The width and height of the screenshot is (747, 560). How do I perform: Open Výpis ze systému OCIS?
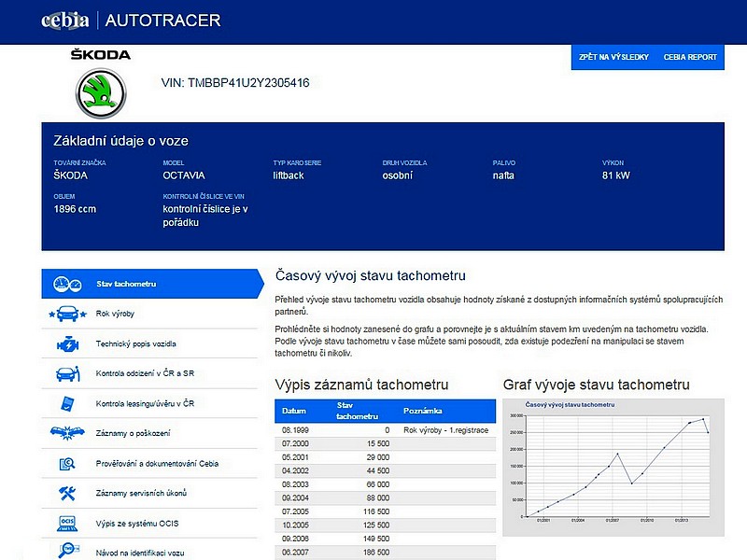(x=149, y=524)
